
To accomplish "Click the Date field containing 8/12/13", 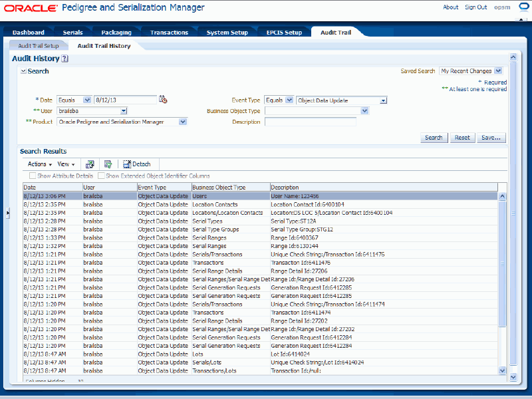I will [125, 100].
